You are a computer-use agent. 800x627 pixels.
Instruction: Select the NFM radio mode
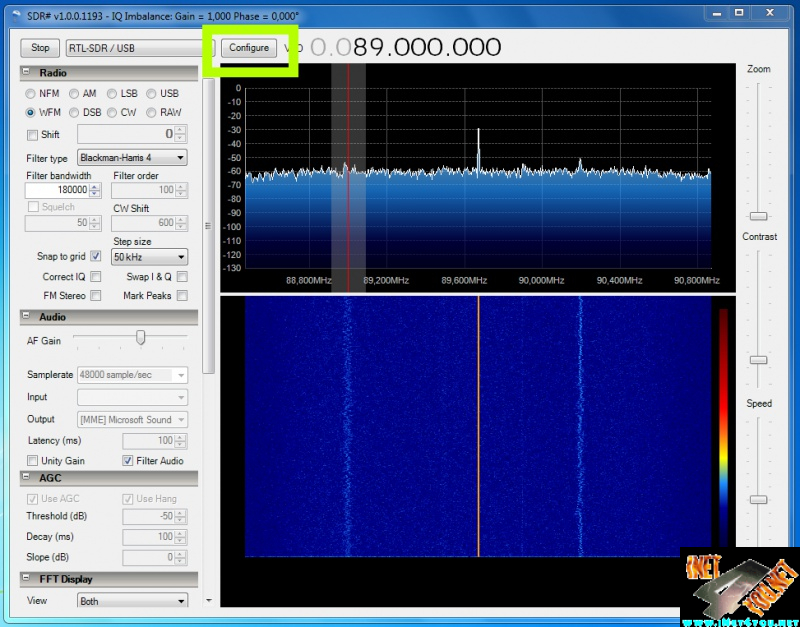(x=32, y=94)
